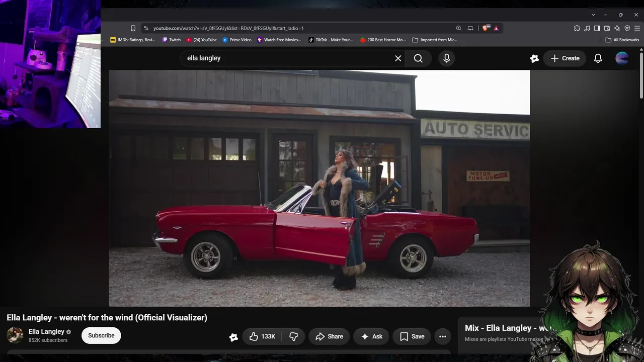Open Ella Langley channel avatar
The height and width of the screenshot is (362, 644).
[x=15, y=335]
